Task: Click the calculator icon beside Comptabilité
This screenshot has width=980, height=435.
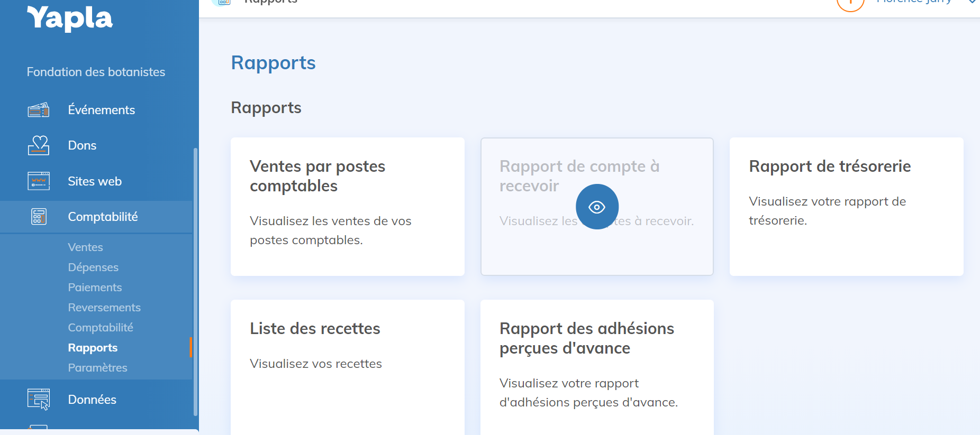Action: 38,217
